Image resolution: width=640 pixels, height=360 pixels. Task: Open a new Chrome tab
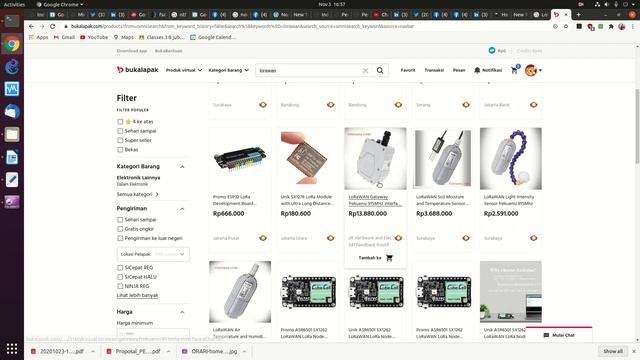point(578,14)
